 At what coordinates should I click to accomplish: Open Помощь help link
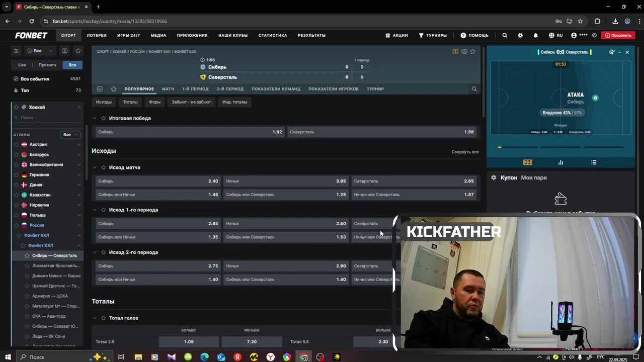pos(474,35)
